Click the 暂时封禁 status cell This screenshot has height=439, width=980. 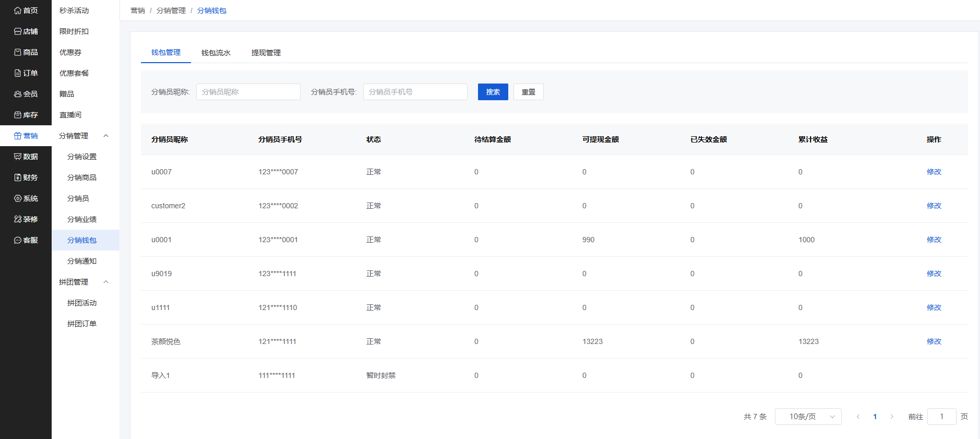click(x=381, y=375)
